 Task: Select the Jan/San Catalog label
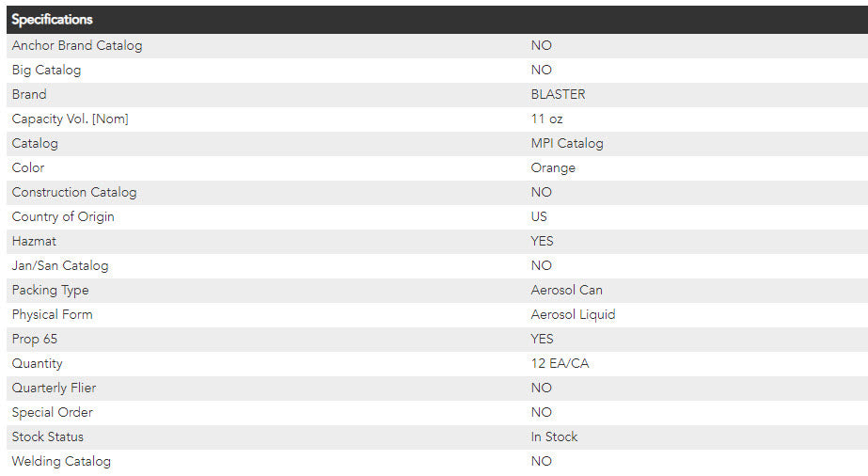[x=60, y=265]
